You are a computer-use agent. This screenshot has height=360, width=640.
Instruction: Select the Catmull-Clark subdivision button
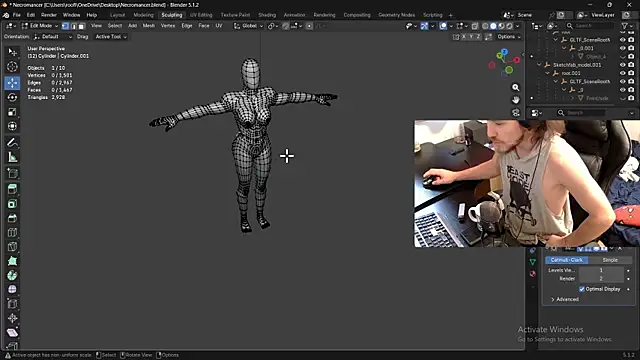pos(567,260)
